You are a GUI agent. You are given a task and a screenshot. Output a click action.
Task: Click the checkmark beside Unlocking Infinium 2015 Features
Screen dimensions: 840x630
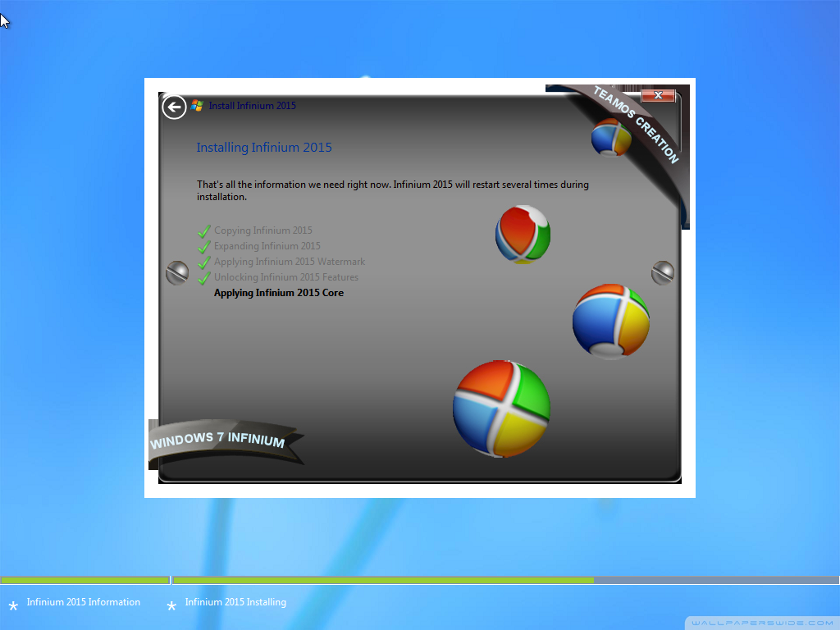[x=204, y=278]
